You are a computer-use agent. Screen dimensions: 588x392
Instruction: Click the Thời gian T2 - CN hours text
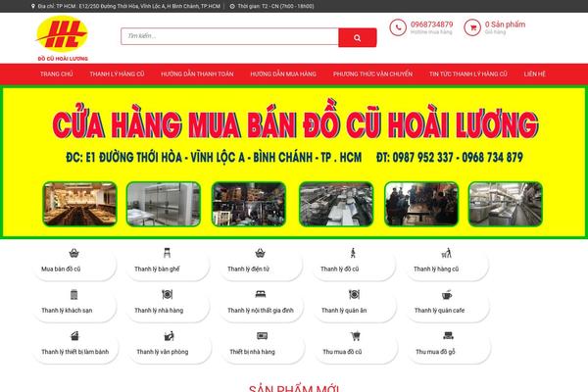pos(275,7)
